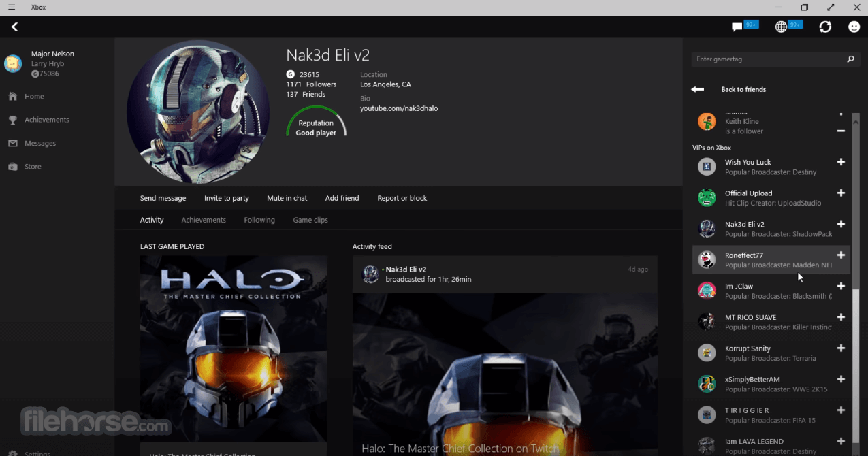Open Official Upload green avatar
The image size is (868, 456).
coord(707,197)
